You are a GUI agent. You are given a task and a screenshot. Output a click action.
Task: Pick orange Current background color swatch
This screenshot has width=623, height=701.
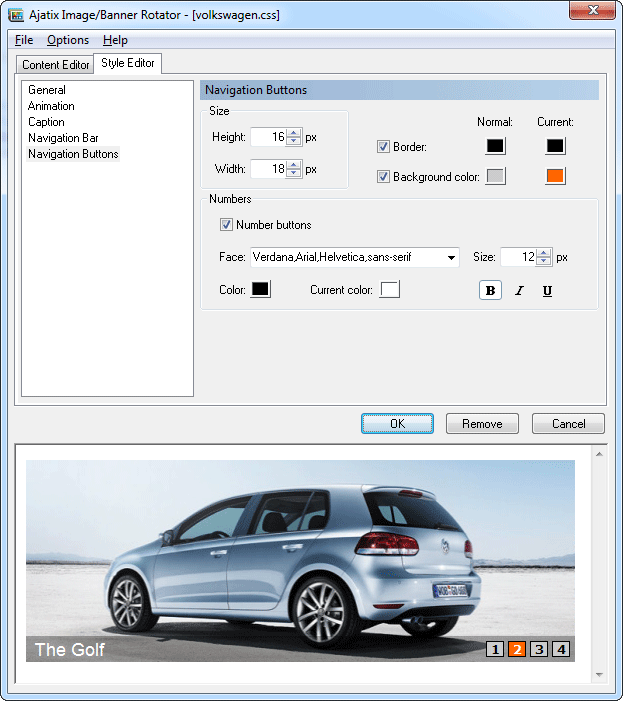point(556,176)
